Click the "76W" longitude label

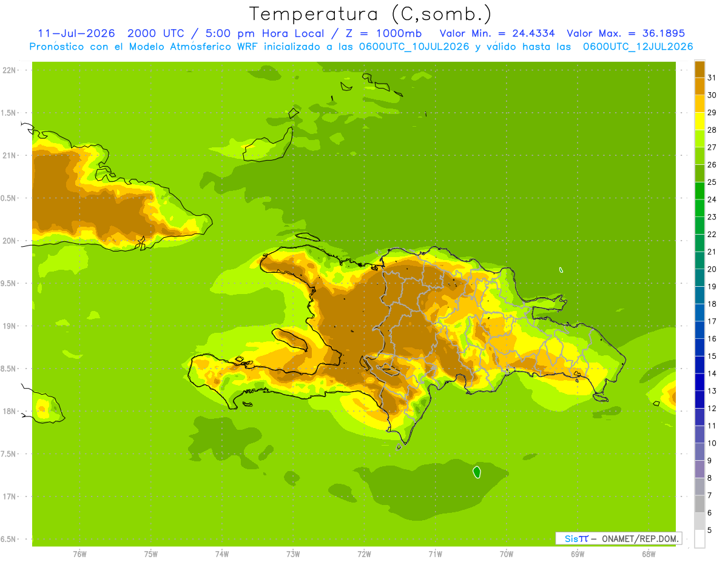tap(79, 554)
